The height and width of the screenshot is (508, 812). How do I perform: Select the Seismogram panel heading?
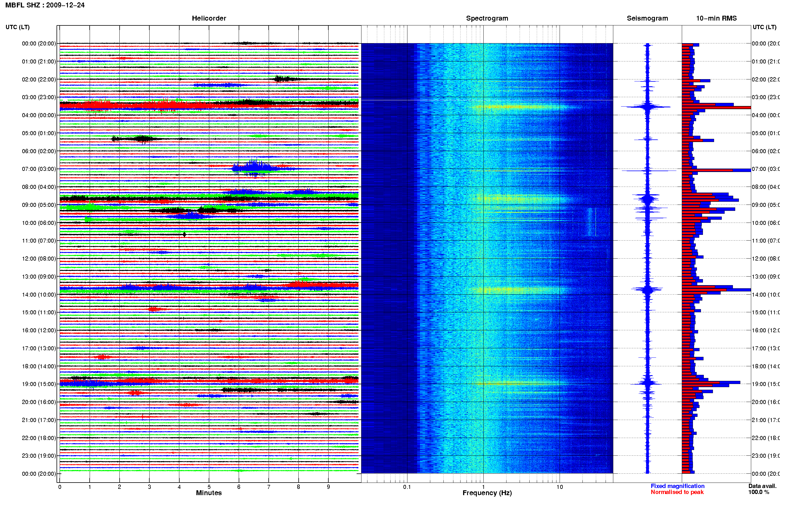[x=647, y=18]
